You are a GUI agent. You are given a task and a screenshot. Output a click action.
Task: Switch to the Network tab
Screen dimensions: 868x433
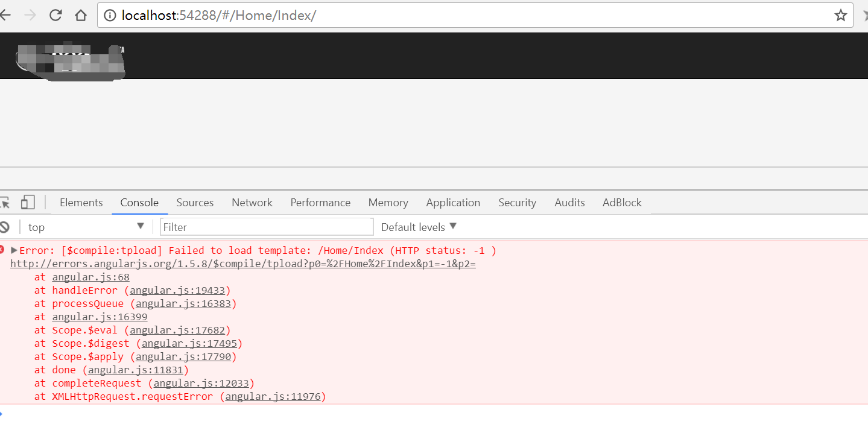click(x=252, y=203)
